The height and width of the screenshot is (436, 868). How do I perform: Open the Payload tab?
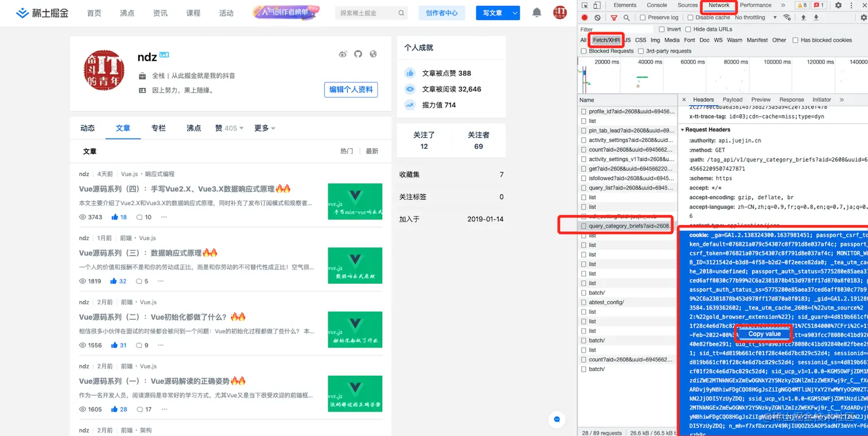(x=733, y=99)
